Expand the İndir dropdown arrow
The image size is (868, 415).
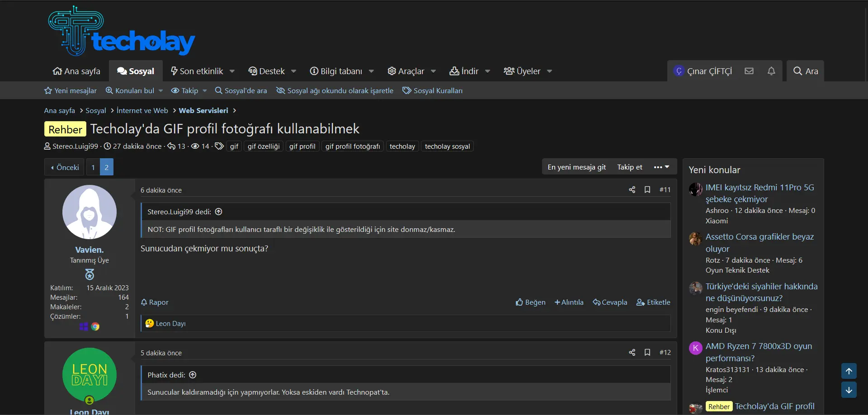(487, 71)
